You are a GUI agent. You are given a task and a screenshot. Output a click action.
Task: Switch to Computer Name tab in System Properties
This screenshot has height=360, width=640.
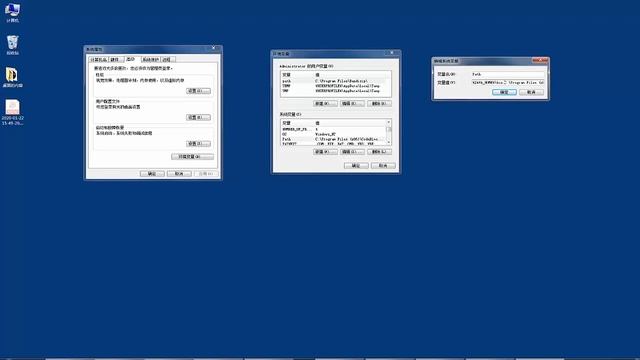click(x=98, y=60)
